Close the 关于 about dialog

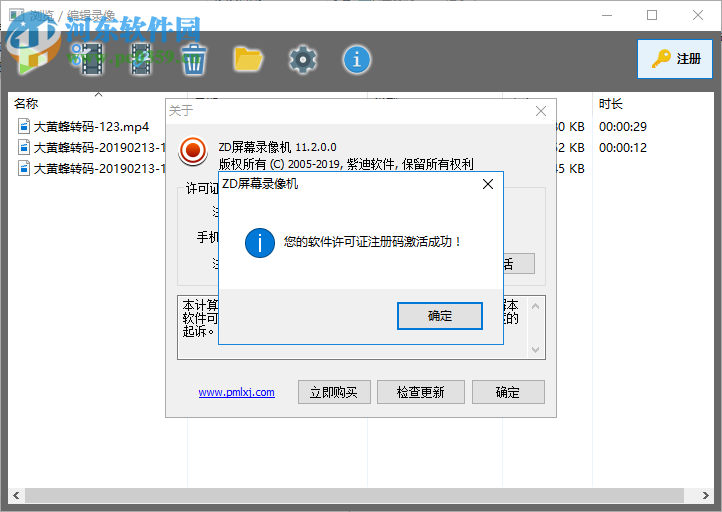[x=541, y=111]
